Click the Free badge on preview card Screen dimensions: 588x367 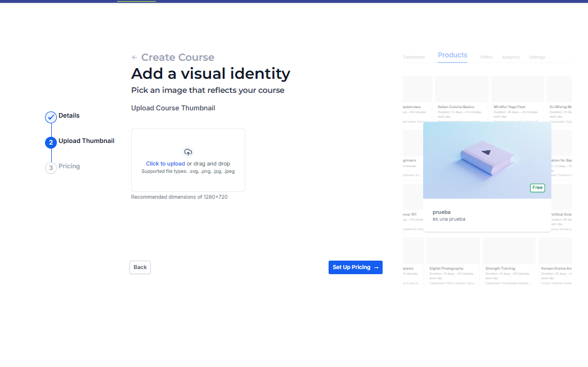coord(537,187)
